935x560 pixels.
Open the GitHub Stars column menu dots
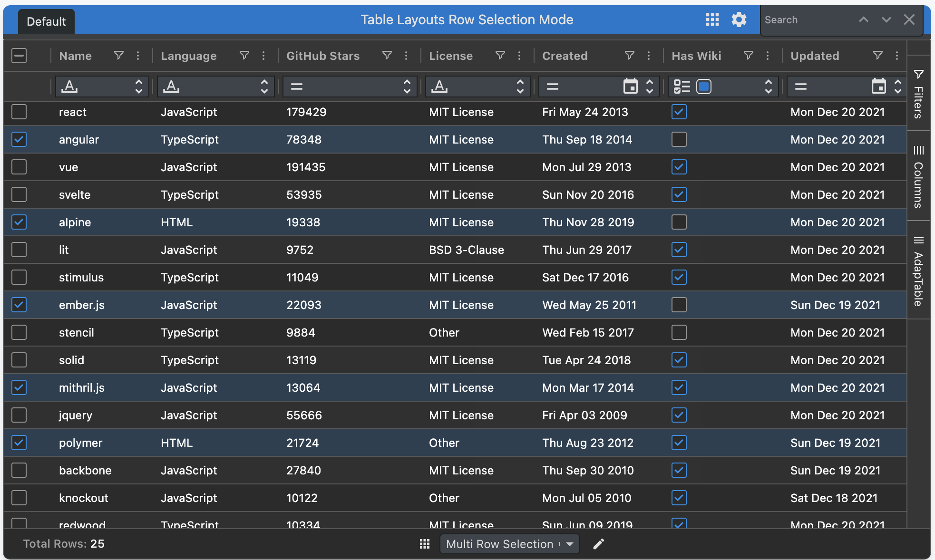[x=406, y=56]
